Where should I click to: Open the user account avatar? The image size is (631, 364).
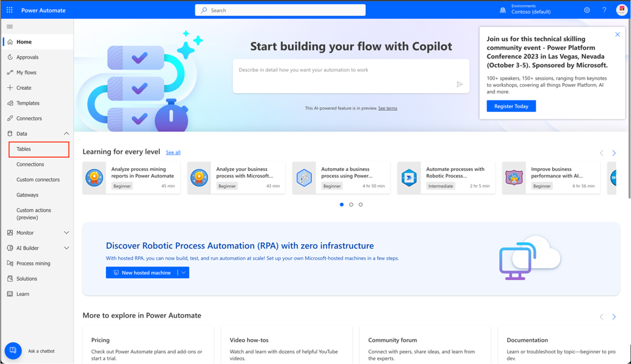(622, 10)
